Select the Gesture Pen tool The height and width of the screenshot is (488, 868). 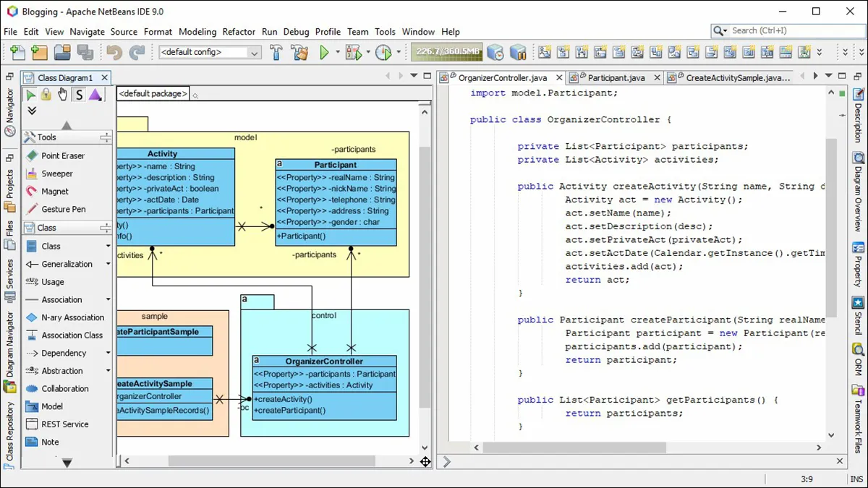point(63,209)
